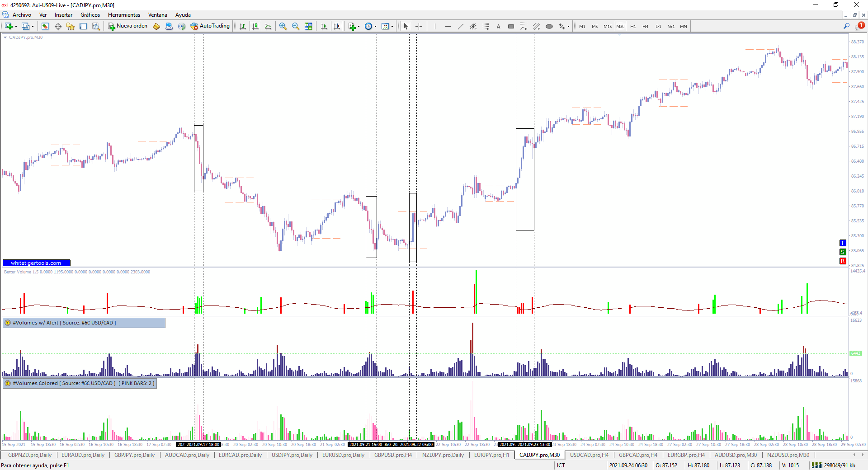Toggle the Chart Shift button
The image size is (868, 470).
pyautogui.click(x=337, y=26)
